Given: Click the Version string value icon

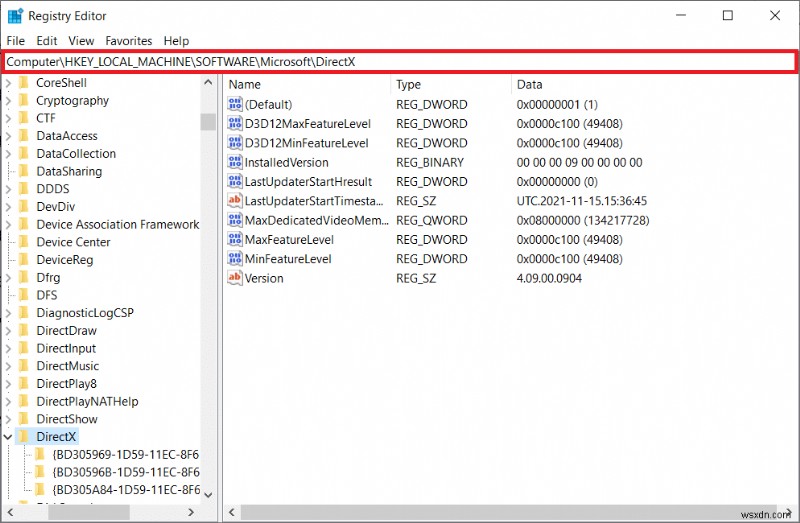Looking at the screenshot, I should pos(235,278).
